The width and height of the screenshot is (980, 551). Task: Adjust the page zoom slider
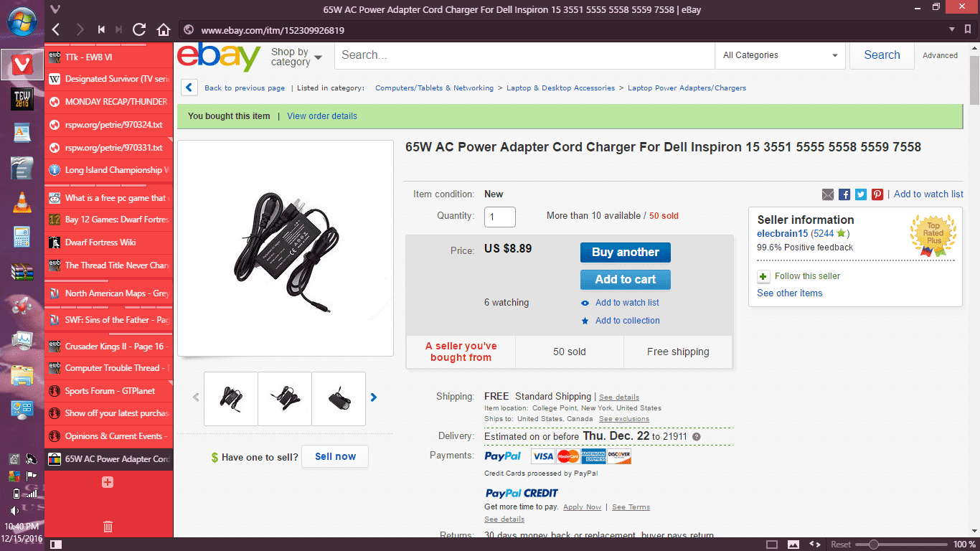873,545
